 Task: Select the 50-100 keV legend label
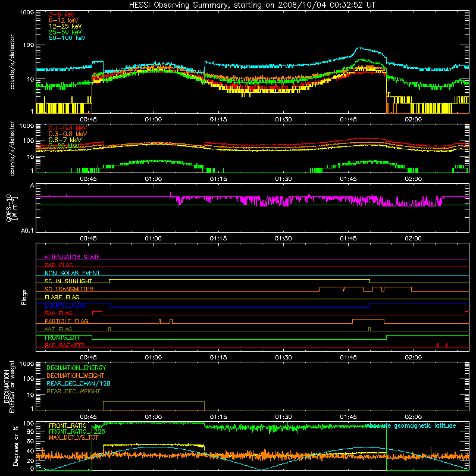(67, 38)
